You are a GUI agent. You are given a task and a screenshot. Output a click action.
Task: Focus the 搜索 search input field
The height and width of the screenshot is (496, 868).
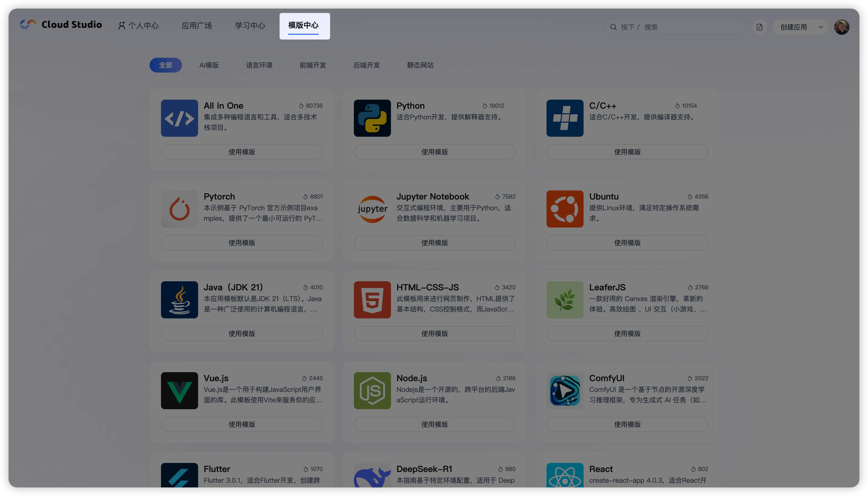pyautogui.click(x=681, y=27)
